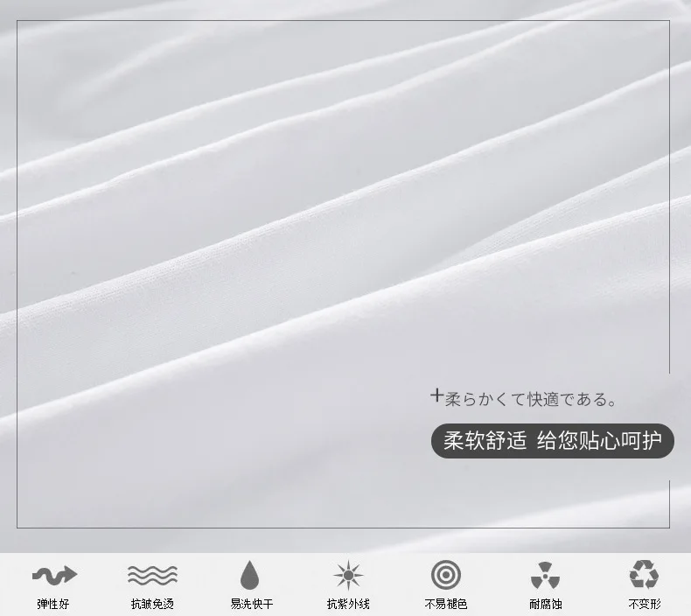This screenshot has height=616, width=691.
Task: Click the radiation corrosion-resistant icon
Action: coord(545,575)
